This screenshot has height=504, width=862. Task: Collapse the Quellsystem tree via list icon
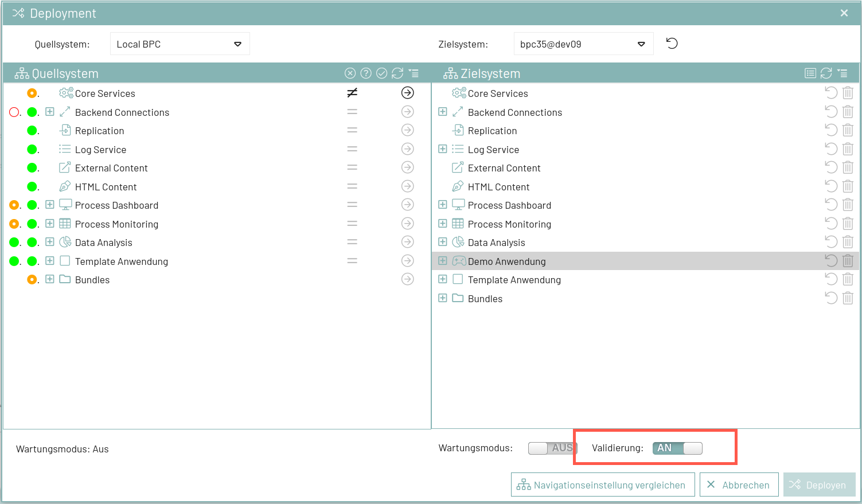[x=414, y=73]
